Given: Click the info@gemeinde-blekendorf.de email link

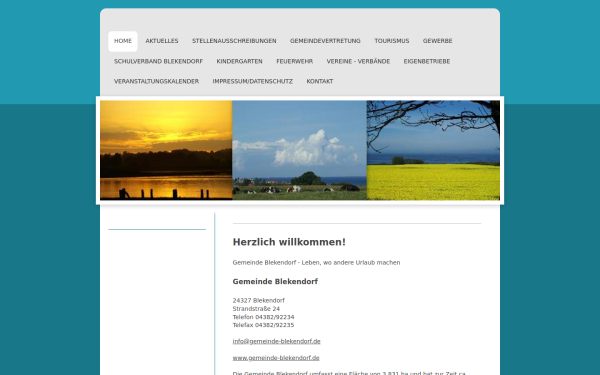Looking at the screenshot, I should [x=277, y=341].
